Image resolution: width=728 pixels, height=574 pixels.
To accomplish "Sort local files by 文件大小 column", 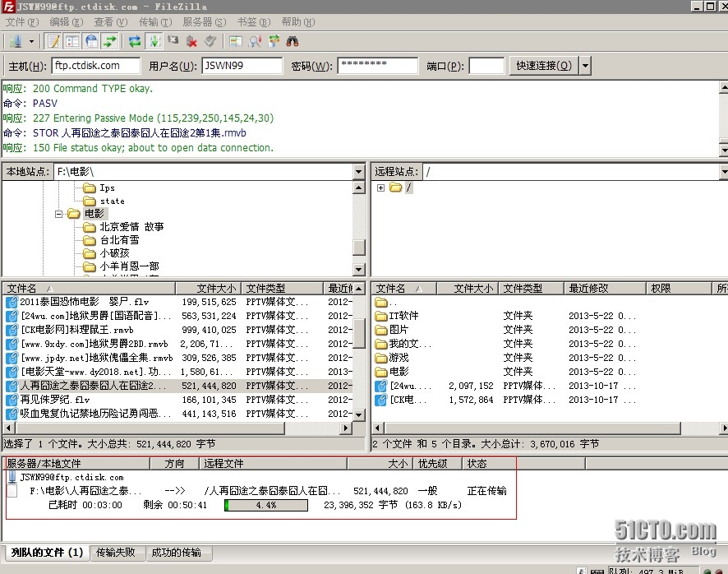I will (208, 288).
